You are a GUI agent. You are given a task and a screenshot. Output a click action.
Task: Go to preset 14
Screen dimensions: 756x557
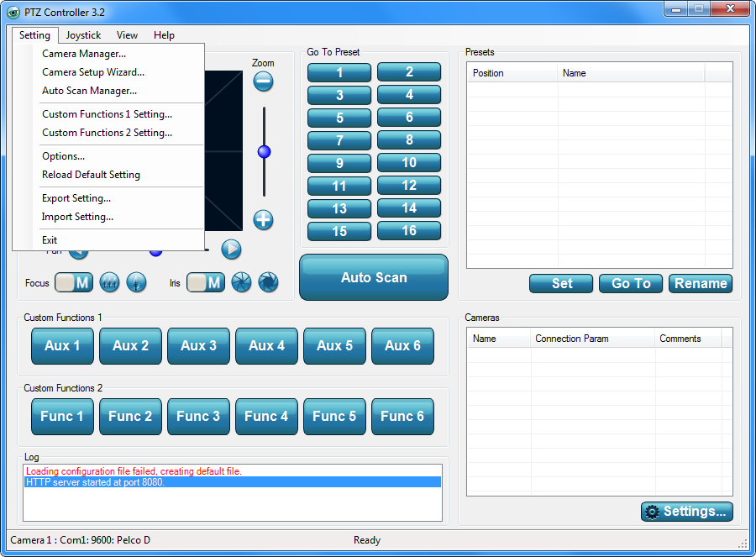click(x=409, y=208)
